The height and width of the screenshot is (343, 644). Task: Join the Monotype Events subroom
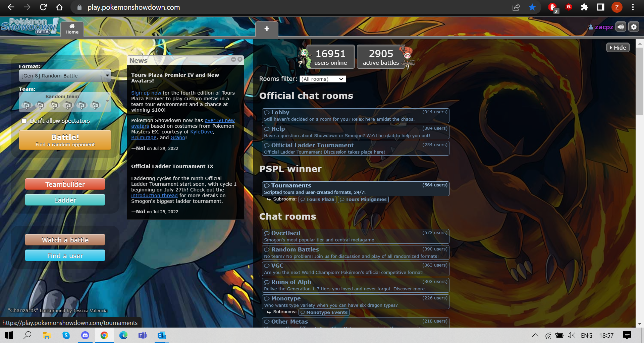[x=324, y=312]
